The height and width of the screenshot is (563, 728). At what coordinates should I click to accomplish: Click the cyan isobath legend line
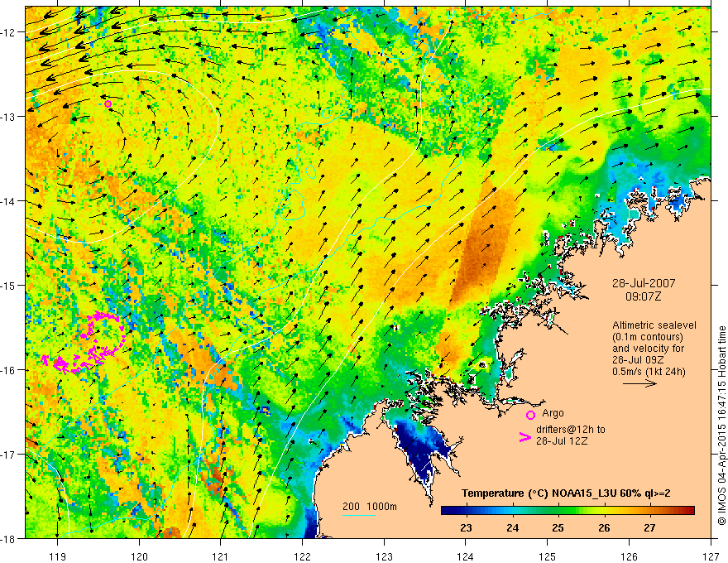pyautogui.click(x=358, y=515)
